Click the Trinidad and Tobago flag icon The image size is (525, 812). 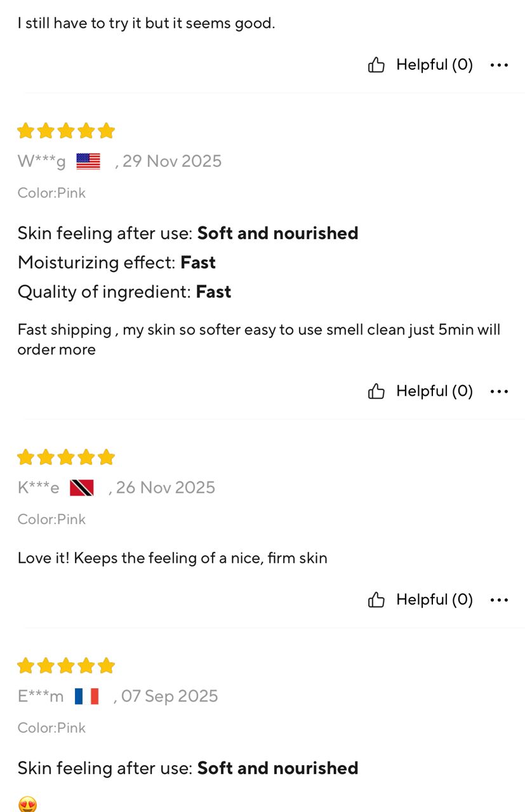coord(82,488)
